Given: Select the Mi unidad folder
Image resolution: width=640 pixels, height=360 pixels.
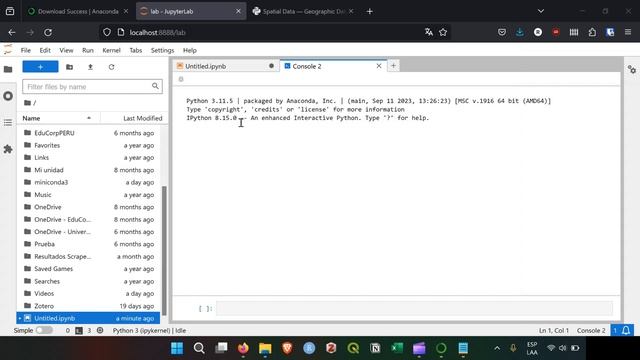Looking at the screenshot, I should click(x=89, y=170).
